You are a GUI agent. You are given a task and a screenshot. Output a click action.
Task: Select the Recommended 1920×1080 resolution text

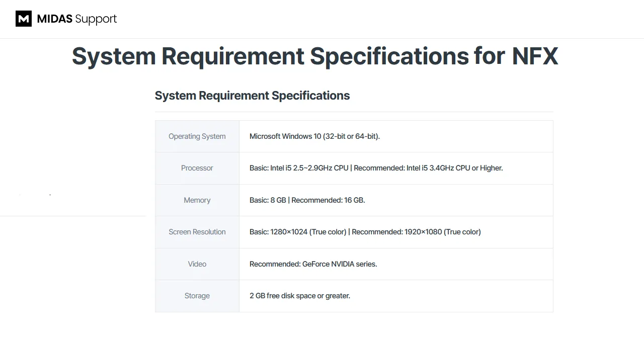416,232
